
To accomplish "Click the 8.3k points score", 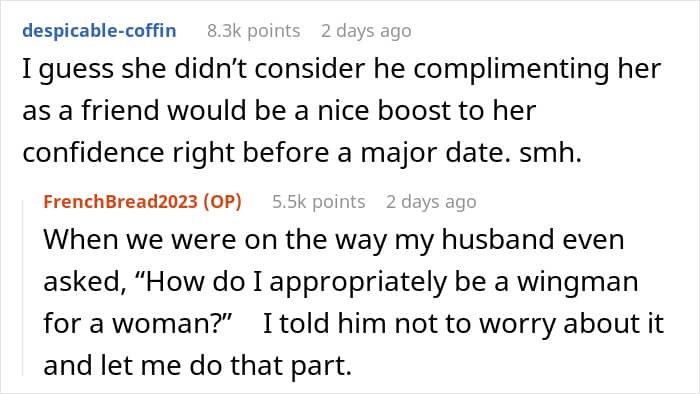I will 254,31.
